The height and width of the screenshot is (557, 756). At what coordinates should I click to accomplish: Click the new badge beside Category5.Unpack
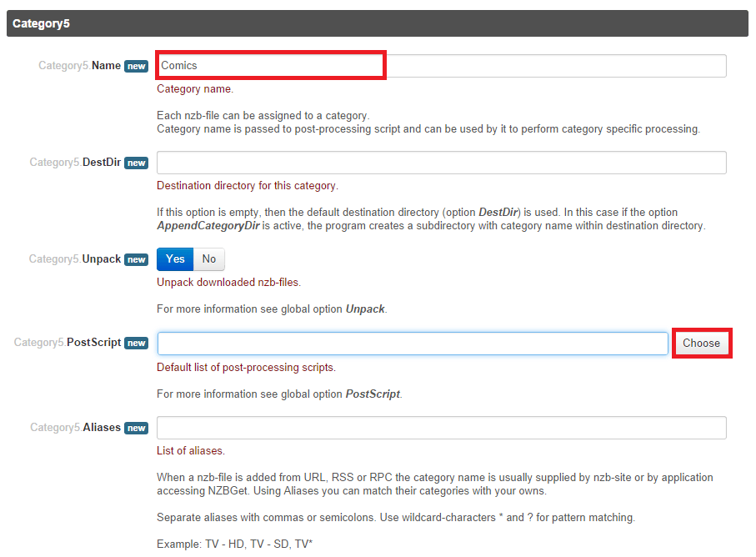point(137,260)
